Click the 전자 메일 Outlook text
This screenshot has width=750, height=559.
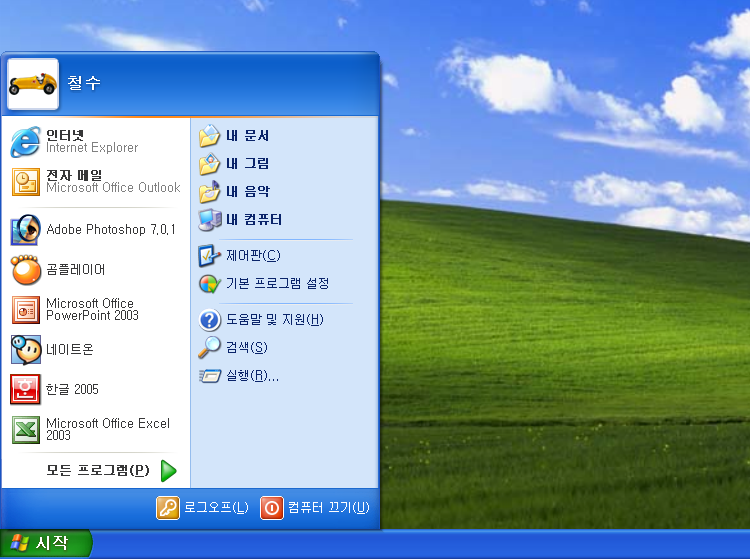[113, 182]
